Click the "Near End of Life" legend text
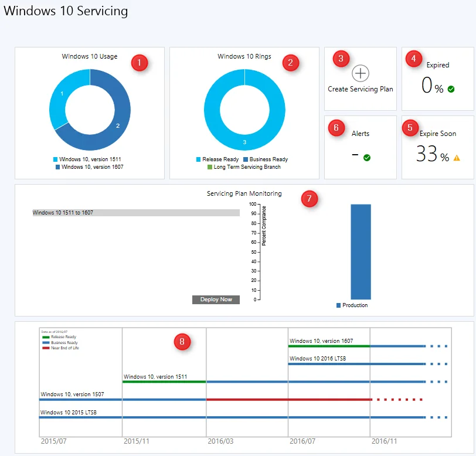The image size is (476, 456). [65, 348]
